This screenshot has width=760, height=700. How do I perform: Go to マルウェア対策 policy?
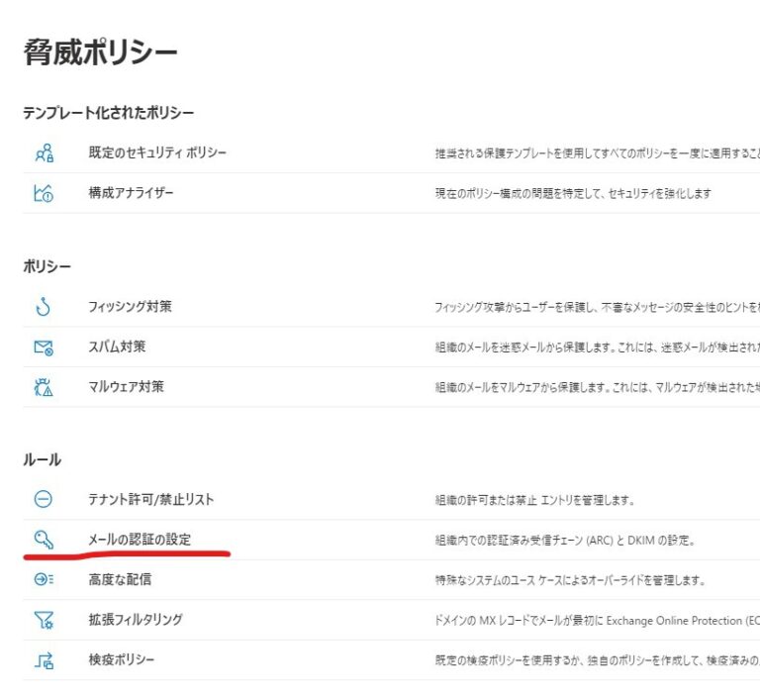point(126,387)
